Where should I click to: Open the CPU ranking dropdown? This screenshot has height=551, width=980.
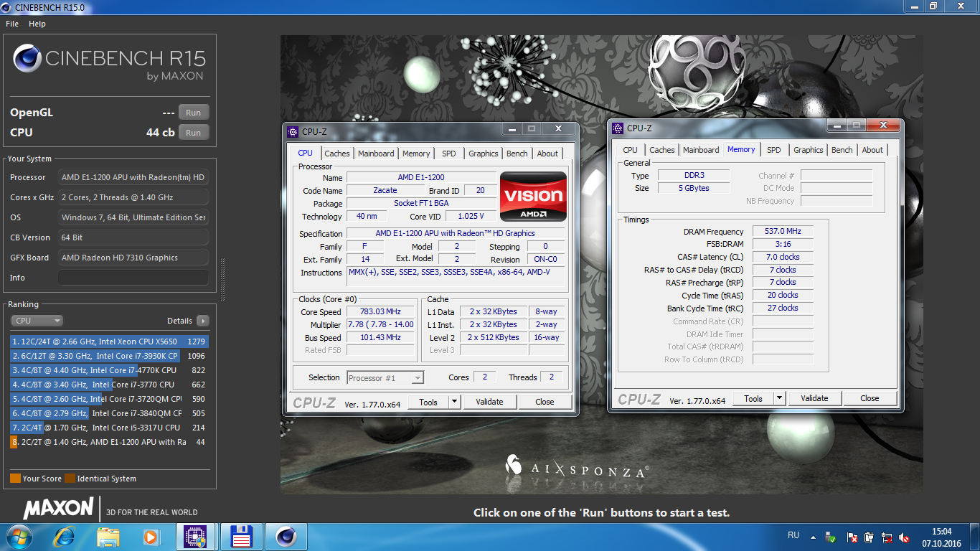click(37, 321)
